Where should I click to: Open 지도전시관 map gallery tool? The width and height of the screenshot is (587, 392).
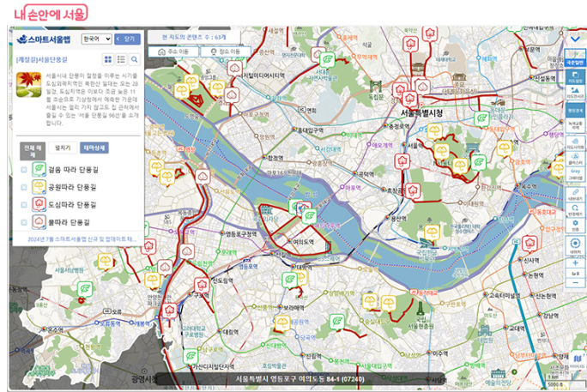pyautogui.click(x=575, y=93)
